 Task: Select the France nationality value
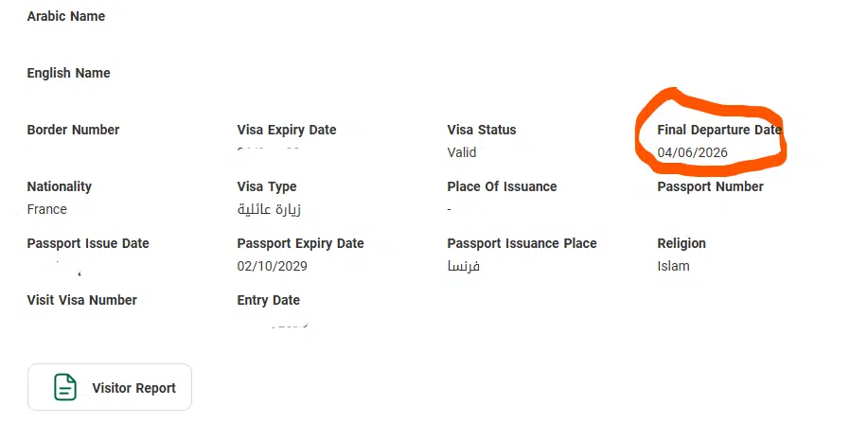tap(47, 209)
